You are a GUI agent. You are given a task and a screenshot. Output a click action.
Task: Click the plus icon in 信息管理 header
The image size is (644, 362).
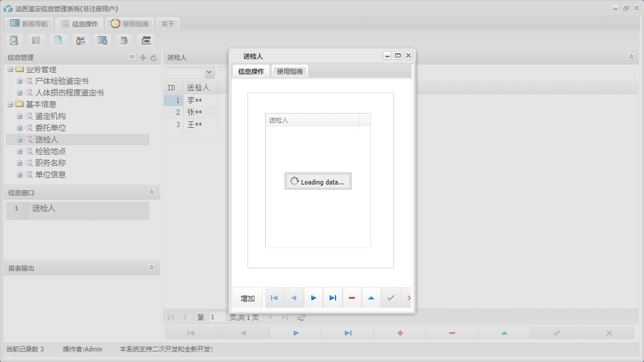click(x=143, y=57)
